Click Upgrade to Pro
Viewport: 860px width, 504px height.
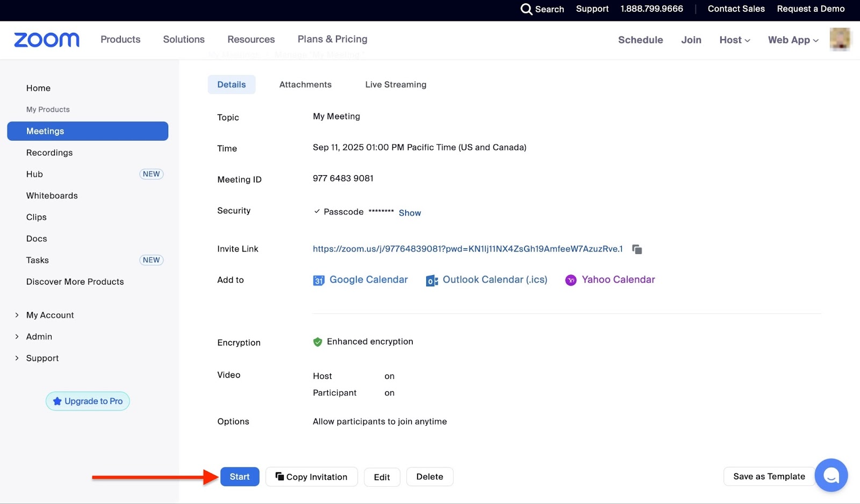click(x=88, y=401)
